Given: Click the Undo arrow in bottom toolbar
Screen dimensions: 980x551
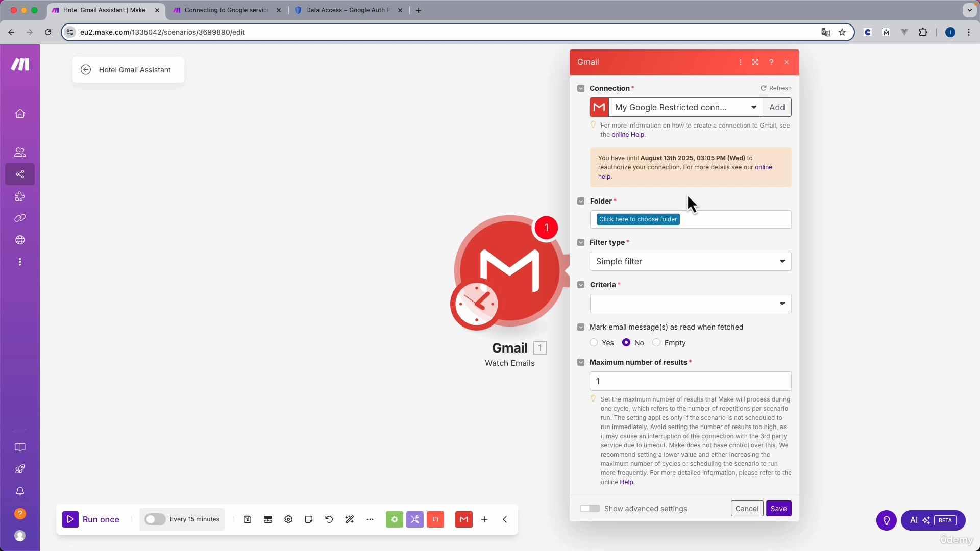Looking at the screenshot, I should 329,519.
